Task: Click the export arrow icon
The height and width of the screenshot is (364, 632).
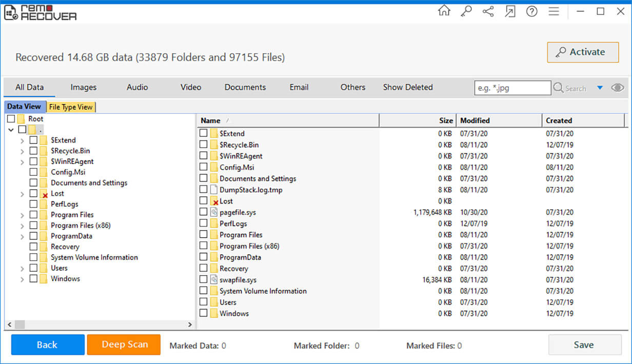Action: pyautogui.click(x=510, y=11)
